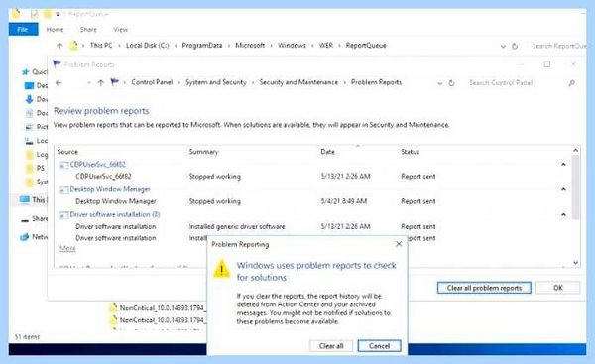Select Driver software installation group header
The height and width of the screenshot is (364, 595).
point(115,214)
